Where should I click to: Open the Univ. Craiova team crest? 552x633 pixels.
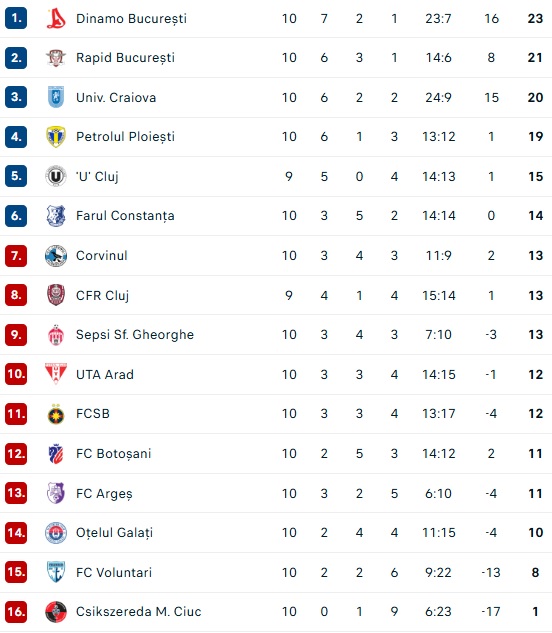coord(56,97)
